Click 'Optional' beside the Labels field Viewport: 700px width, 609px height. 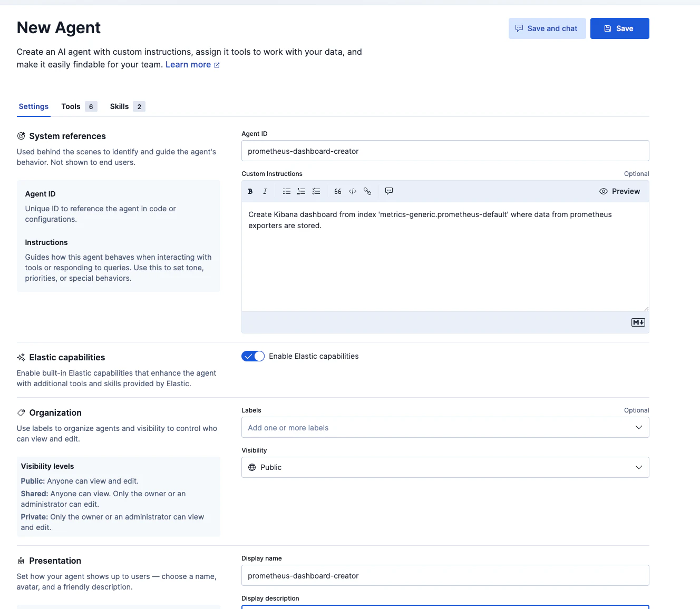pos(637,410)
